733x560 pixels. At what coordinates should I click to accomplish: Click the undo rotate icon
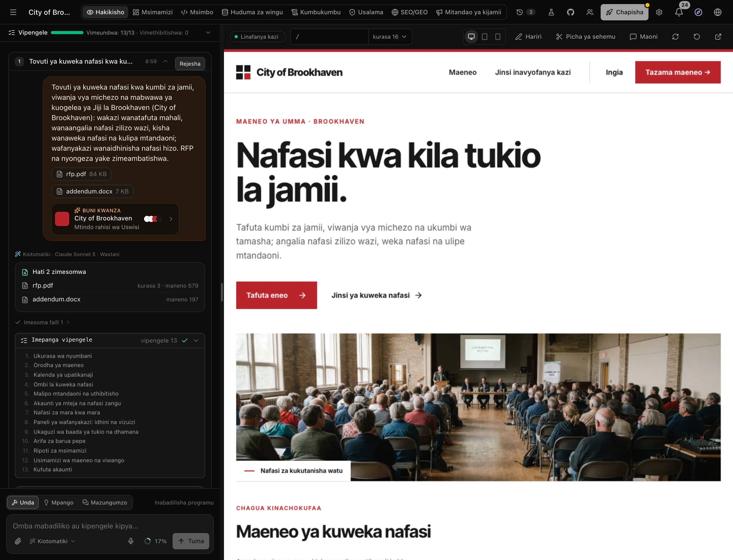tap(697, 37)
